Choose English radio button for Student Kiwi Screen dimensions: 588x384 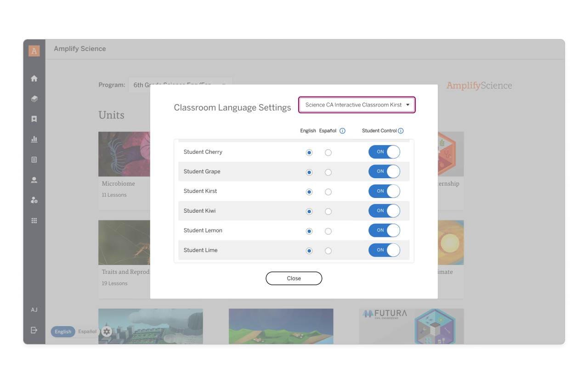click(x=309, y=211)
